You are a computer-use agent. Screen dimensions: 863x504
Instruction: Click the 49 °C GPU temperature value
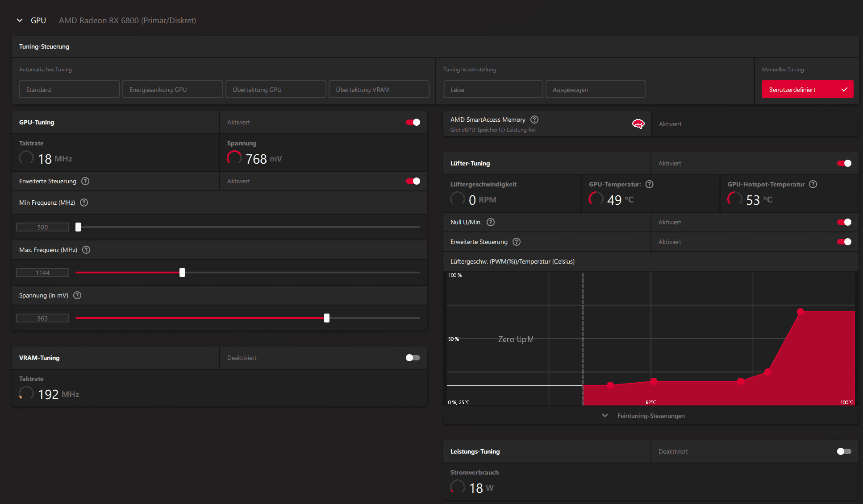(x=621, y=200)
